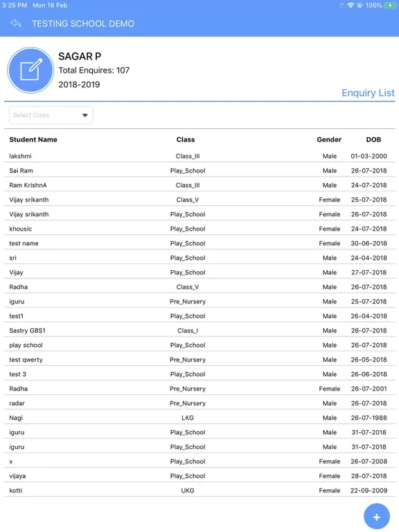Viewport: 399px width, 532px height.
Task: Select the test 3 enquiry row
Action: tap(199, 374)
